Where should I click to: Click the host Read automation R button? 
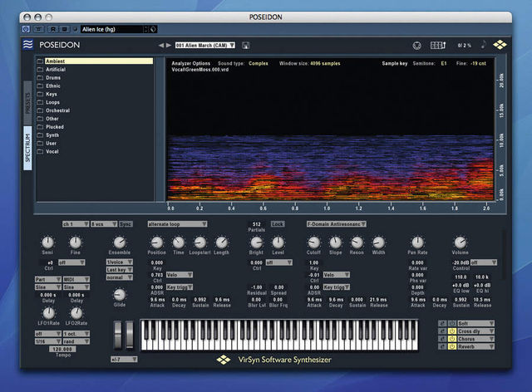click(53, 29)
